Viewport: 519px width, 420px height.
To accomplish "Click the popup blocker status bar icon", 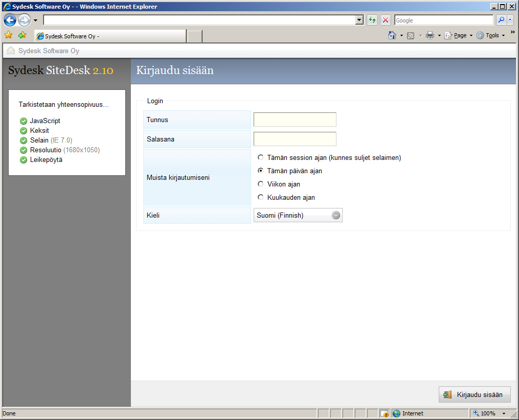I will pos(385,413).
